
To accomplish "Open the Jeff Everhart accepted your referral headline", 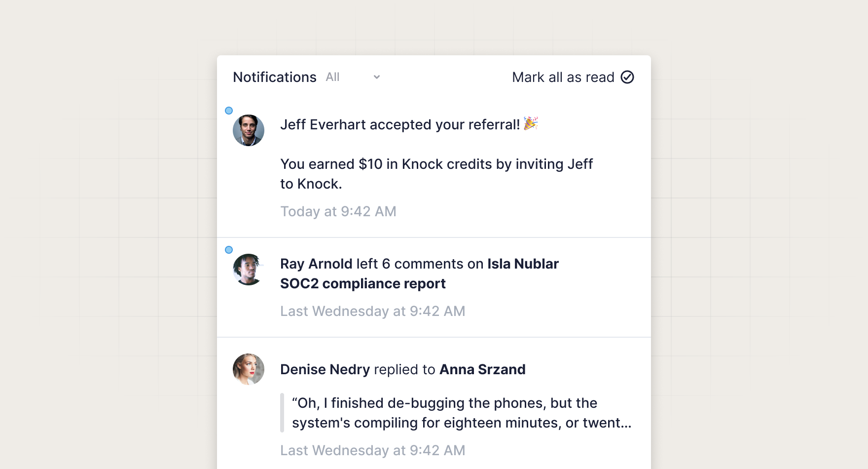I will pos(399,124).
